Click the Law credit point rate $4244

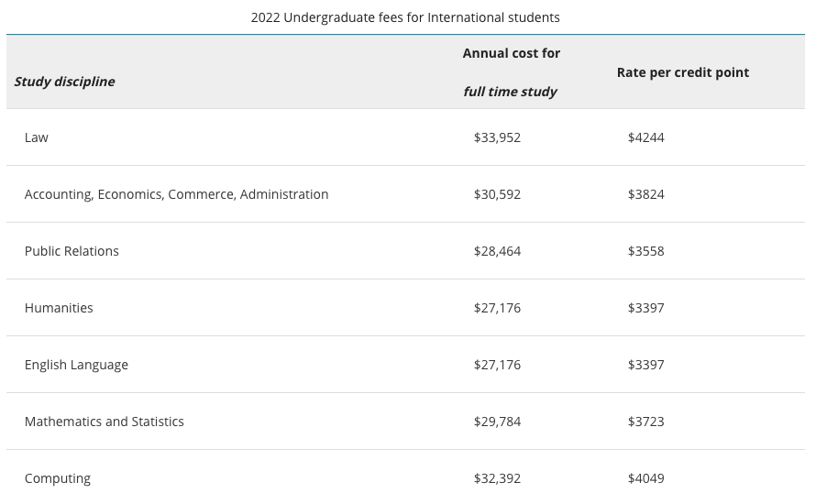[645, 137]
